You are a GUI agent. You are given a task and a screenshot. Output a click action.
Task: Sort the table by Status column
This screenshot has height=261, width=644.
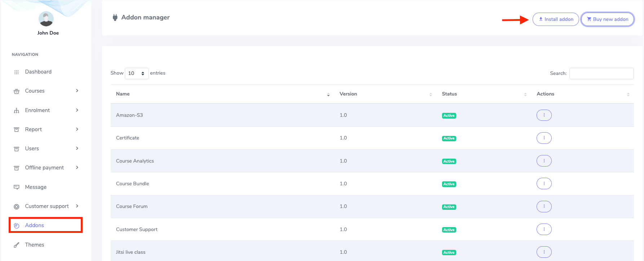[449, 94]
